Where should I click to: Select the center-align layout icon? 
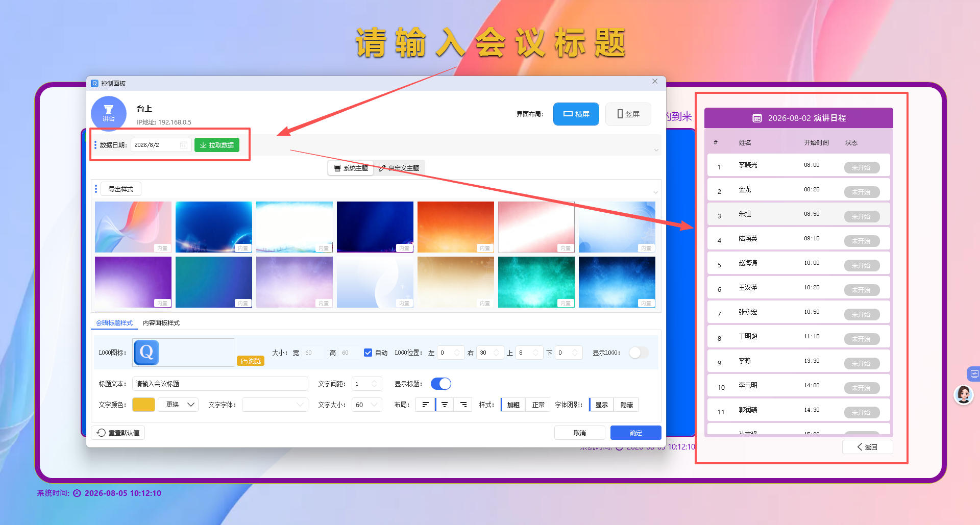point(445,405)
